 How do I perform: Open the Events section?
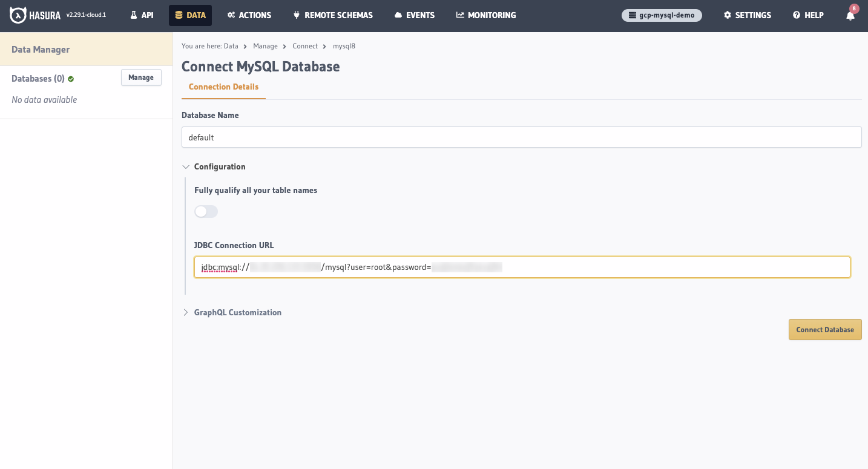click(415, 15)
